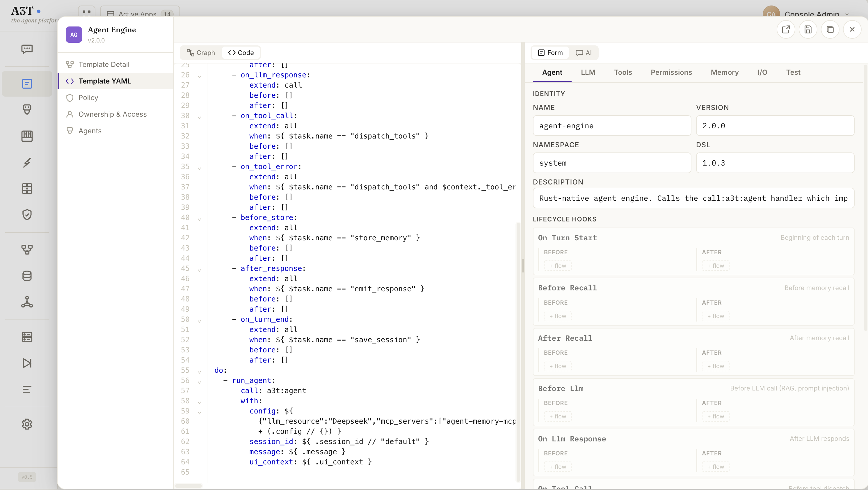Select the Memory tab

pos(725,72)
